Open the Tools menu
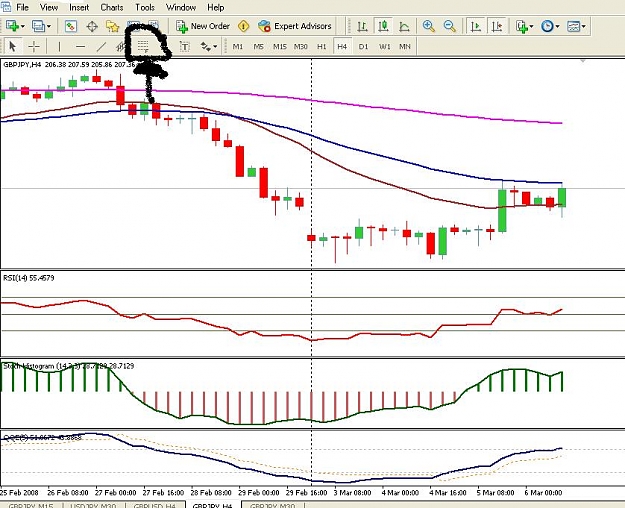 pos(145,7)
